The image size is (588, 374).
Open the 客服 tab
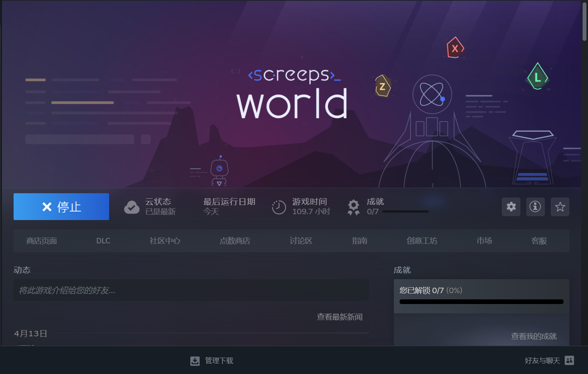point(539,241)
